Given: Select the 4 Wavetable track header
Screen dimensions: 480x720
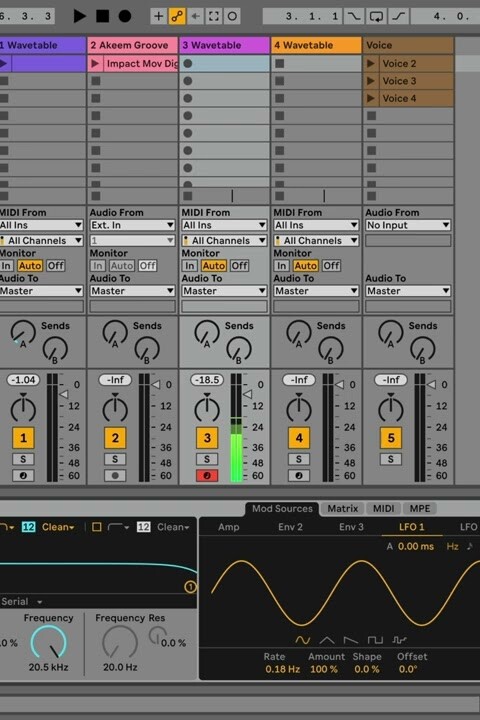Looking at the screenshot, I should click(316, 45).
